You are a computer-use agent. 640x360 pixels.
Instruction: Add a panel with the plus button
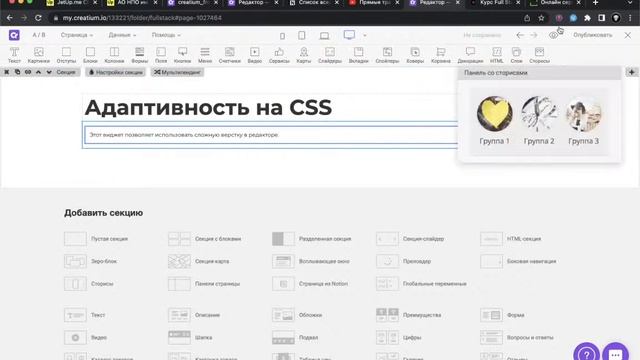631,72
